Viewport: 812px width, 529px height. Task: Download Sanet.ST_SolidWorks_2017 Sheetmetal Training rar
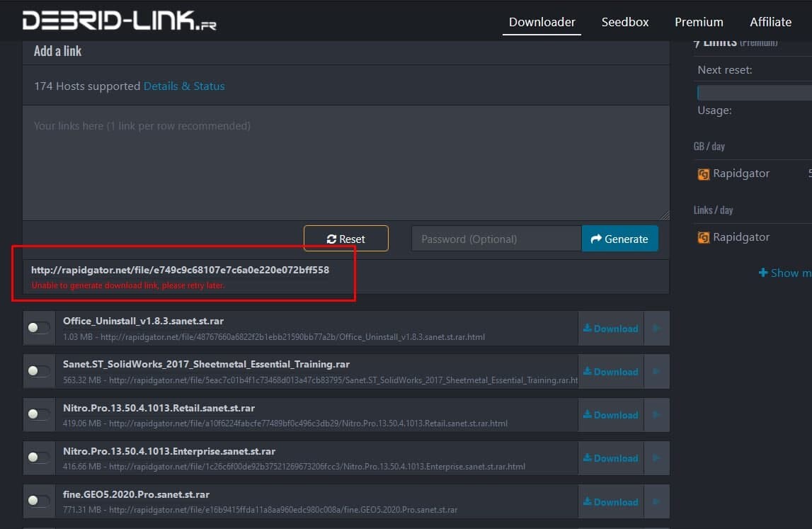pos(610,372)
